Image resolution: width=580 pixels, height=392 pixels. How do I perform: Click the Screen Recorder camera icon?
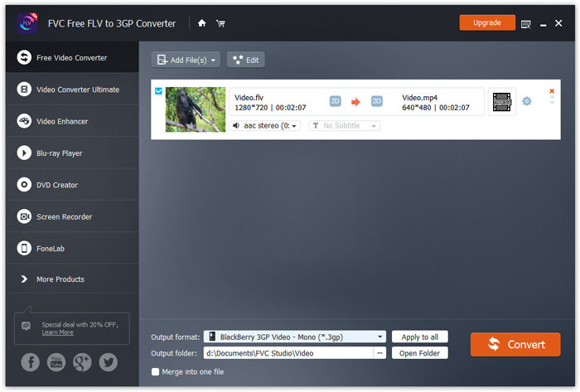24,216
